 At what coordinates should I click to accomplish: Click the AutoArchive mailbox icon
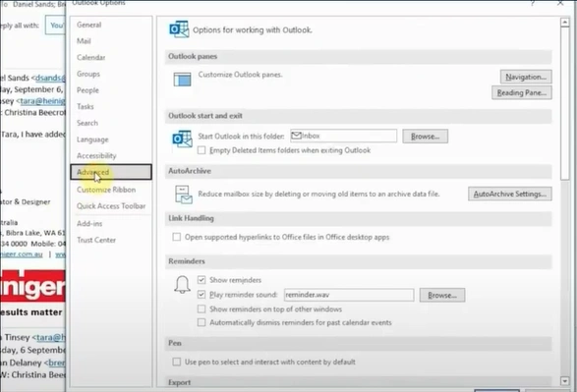tap(183, 195)
